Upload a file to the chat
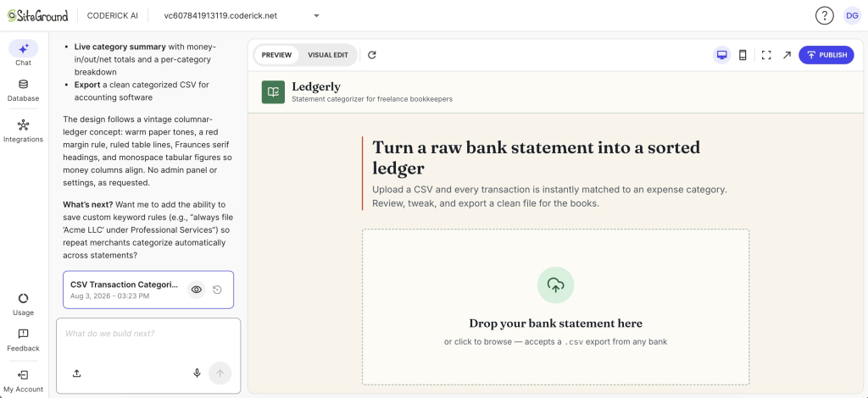 coord(77,373)
